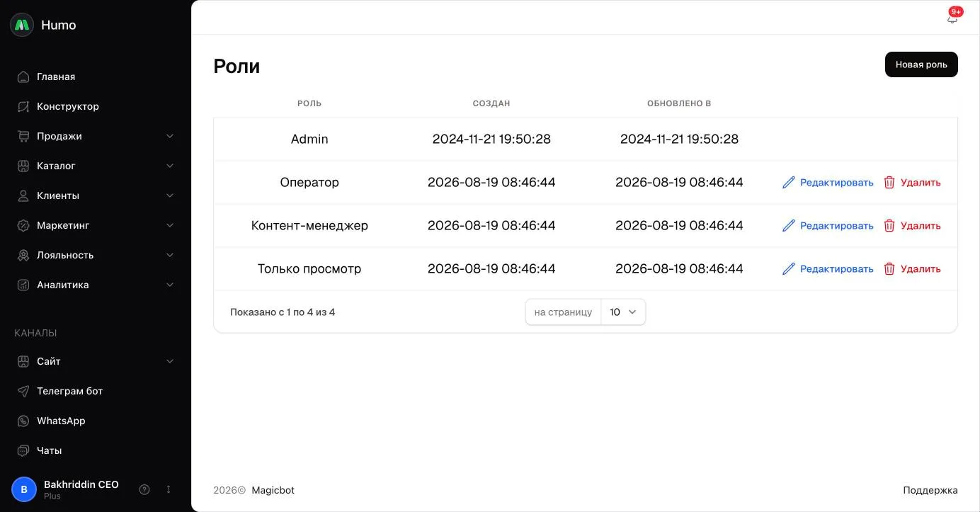Open the Поддержка link in footer
Screen dimensions: 980x512
(x=930, y=490)
